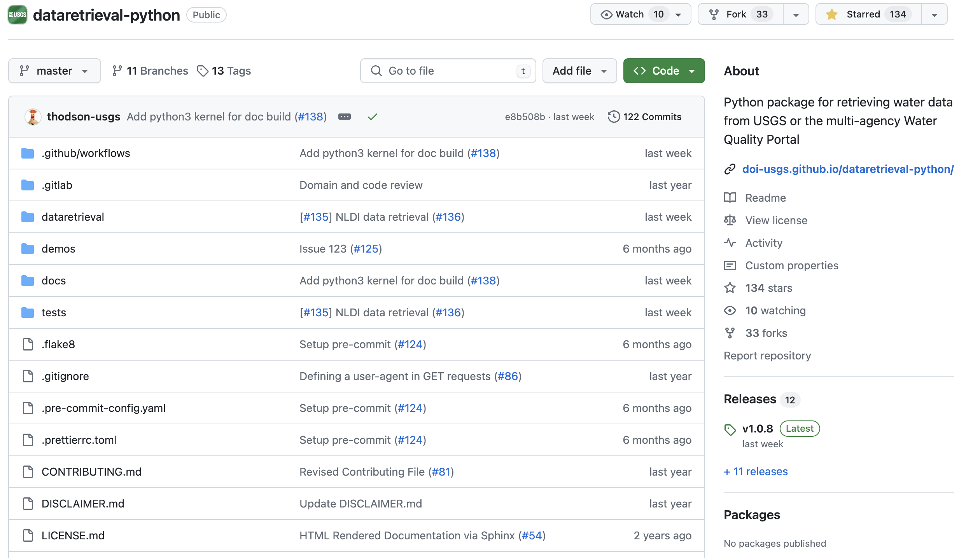This screenshot has height=558, width=980.
Task: Open the Packages heading link
Action: (x=752, y=515)
